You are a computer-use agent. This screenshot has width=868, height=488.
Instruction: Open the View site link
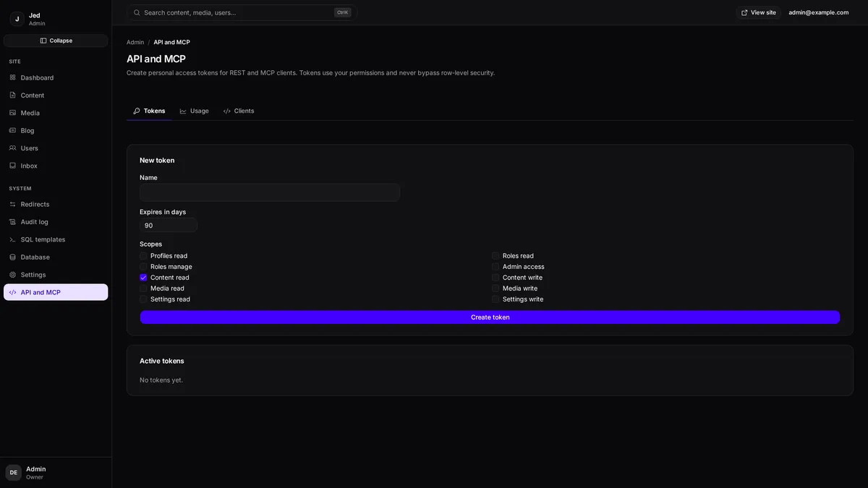759,12
